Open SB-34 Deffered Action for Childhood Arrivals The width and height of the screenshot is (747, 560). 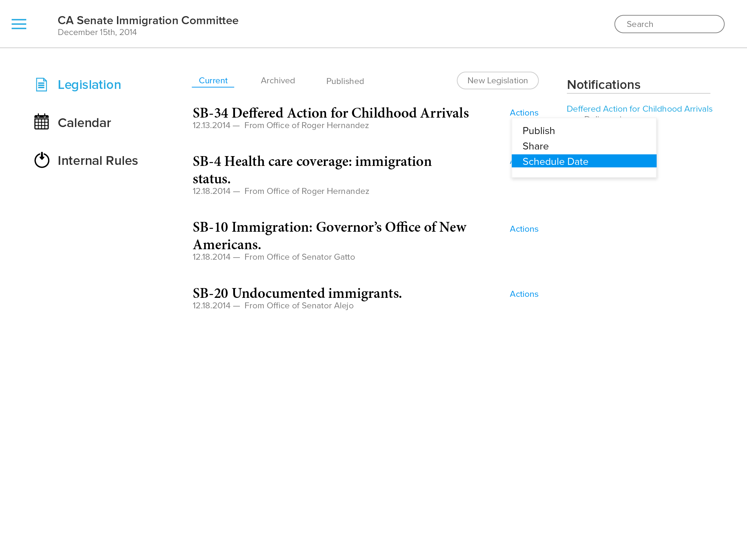coord(331,113)
